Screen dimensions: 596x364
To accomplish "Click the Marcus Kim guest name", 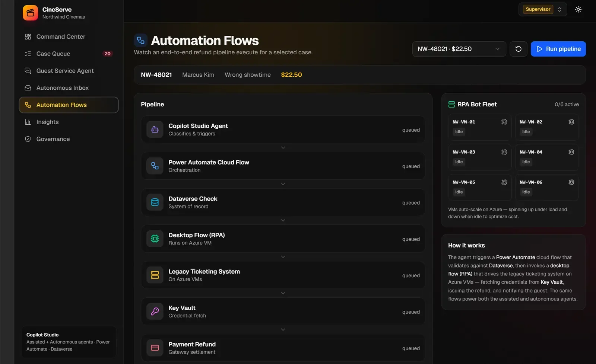I will 198,75.
